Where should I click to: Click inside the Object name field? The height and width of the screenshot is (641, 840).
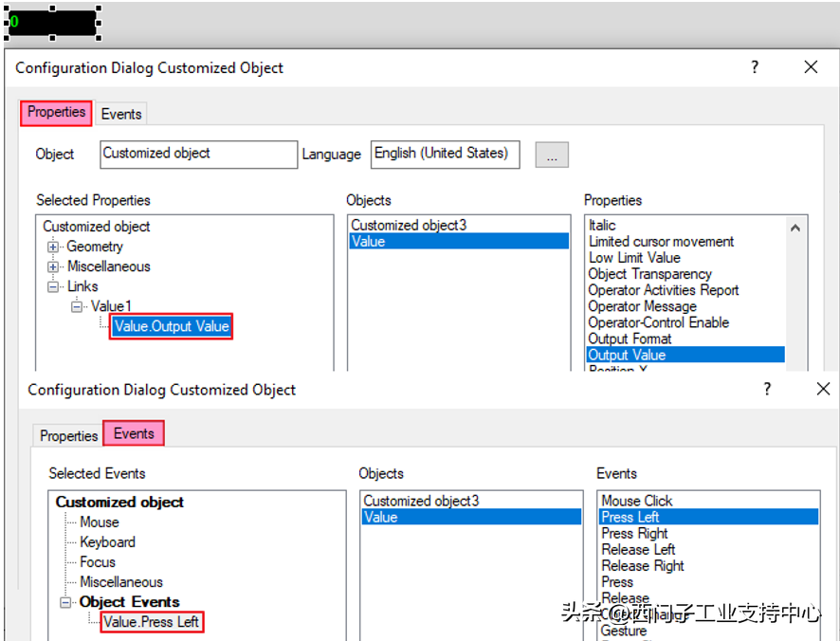pos(197,154)
